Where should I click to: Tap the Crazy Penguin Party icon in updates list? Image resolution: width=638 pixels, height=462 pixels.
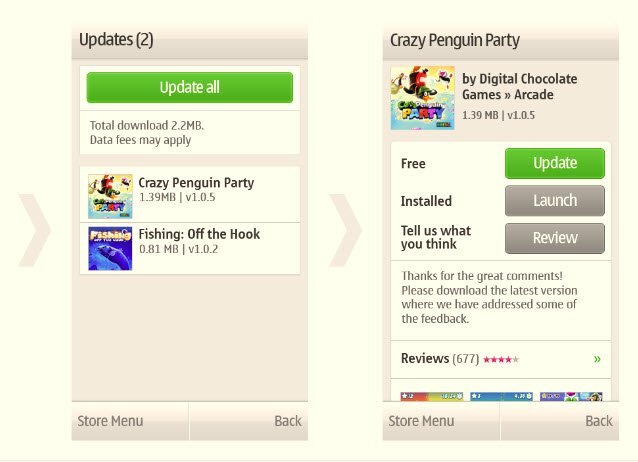(x=110, y=197)
